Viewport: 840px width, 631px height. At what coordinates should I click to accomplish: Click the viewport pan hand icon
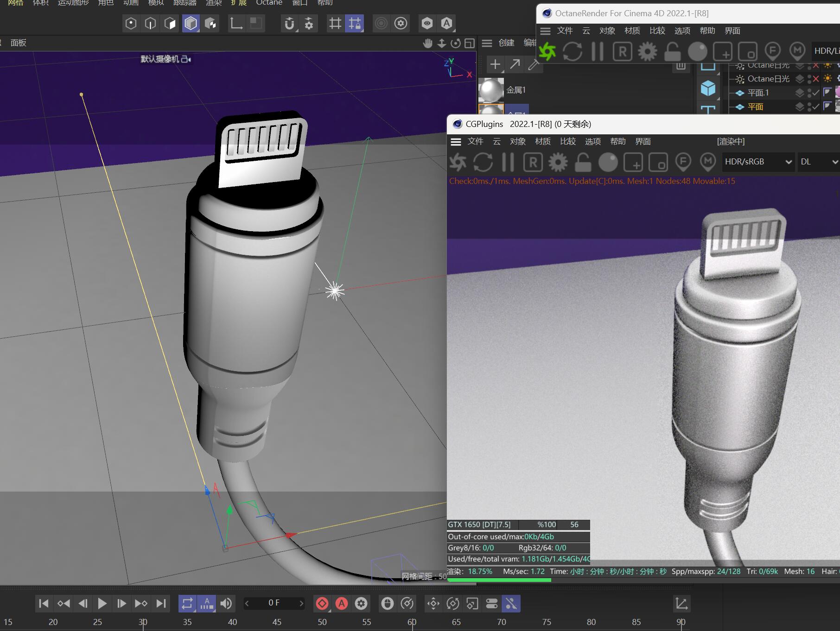tap(427, 43)
